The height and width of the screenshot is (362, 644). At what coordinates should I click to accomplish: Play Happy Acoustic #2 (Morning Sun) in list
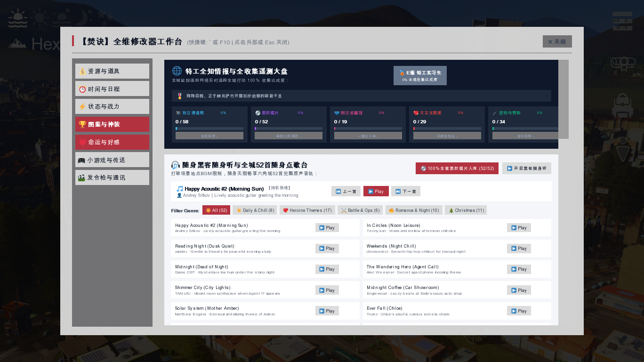327,228
